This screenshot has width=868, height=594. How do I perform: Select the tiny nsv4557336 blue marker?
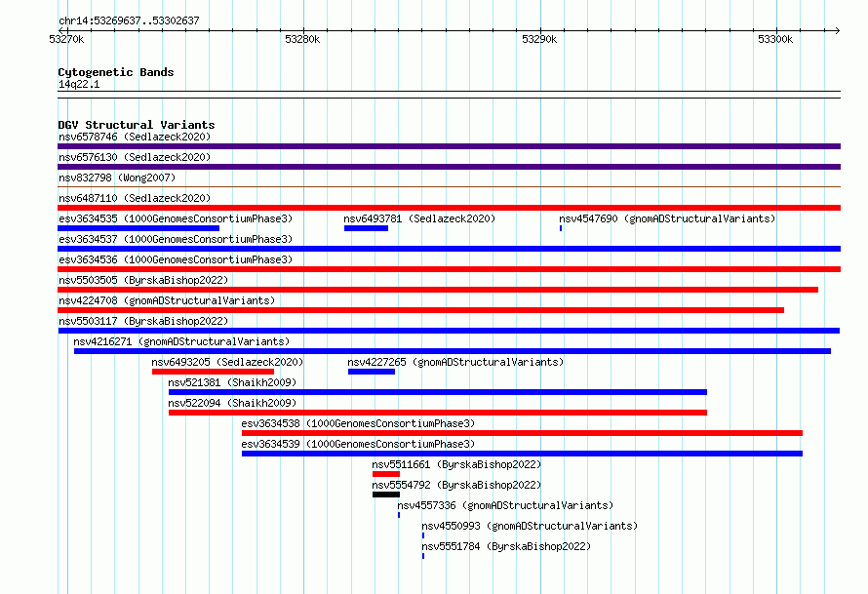coord(399,515)
